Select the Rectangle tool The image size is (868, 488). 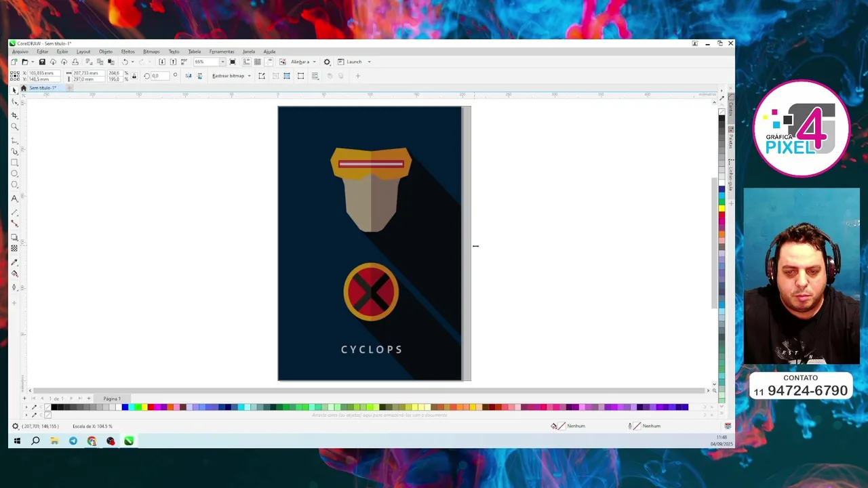(14, 163)
